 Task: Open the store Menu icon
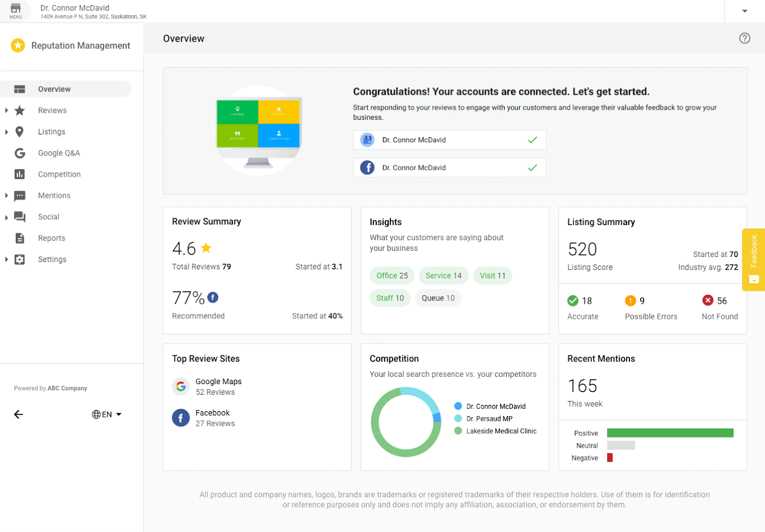tap(16, 10)
